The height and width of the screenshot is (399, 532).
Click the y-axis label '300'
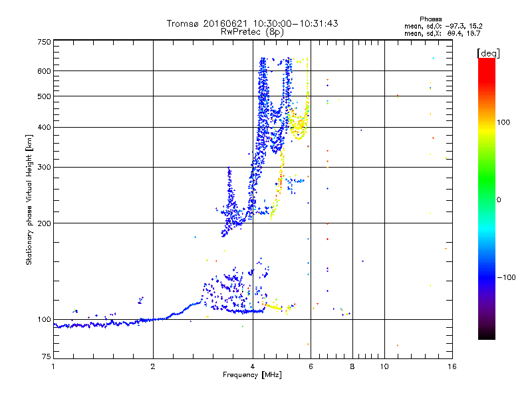click(44, 167)
